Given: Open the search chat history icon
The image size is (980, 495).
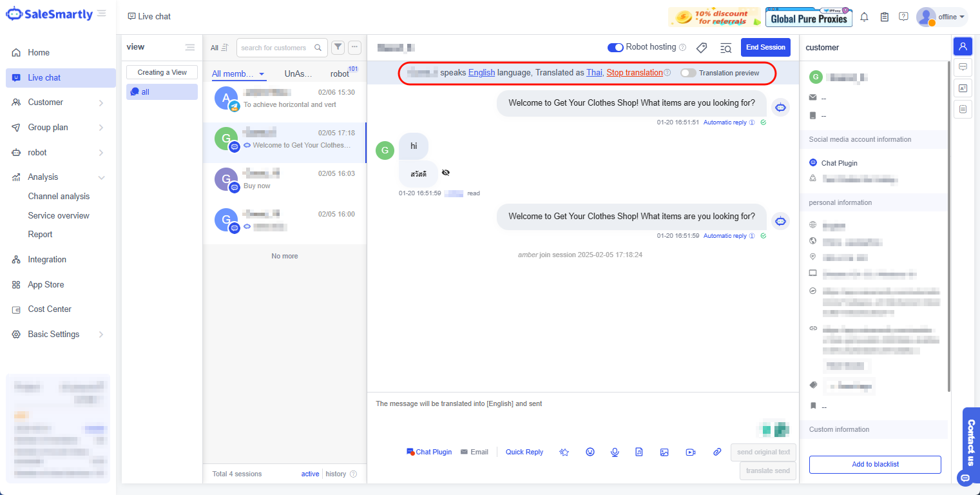Looking at the screenshot, I should [x=725, y=48].
